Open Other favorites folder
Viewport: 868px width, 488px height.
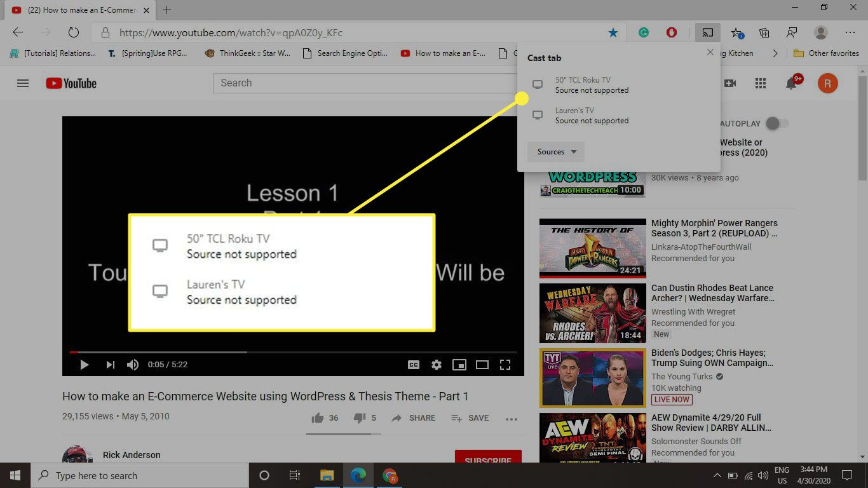pos(826,53)
